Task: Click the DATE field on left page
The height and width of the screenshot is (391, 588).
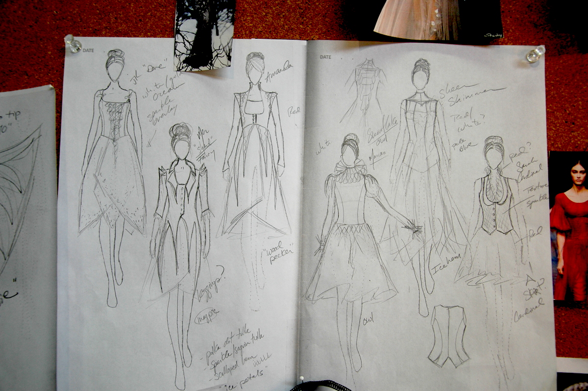Action: coord(88,50)
